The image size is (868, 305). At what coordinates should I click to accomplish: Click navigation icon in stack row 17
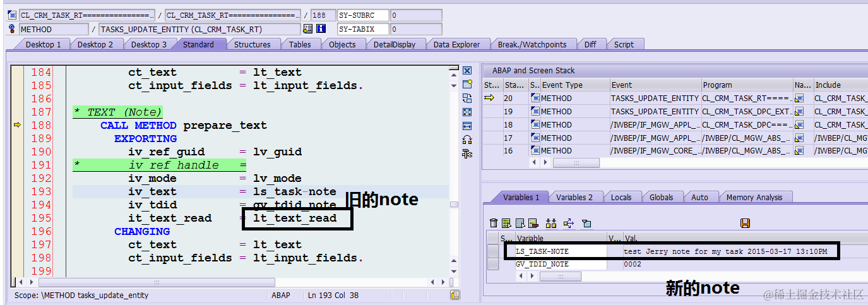(800, 138)
